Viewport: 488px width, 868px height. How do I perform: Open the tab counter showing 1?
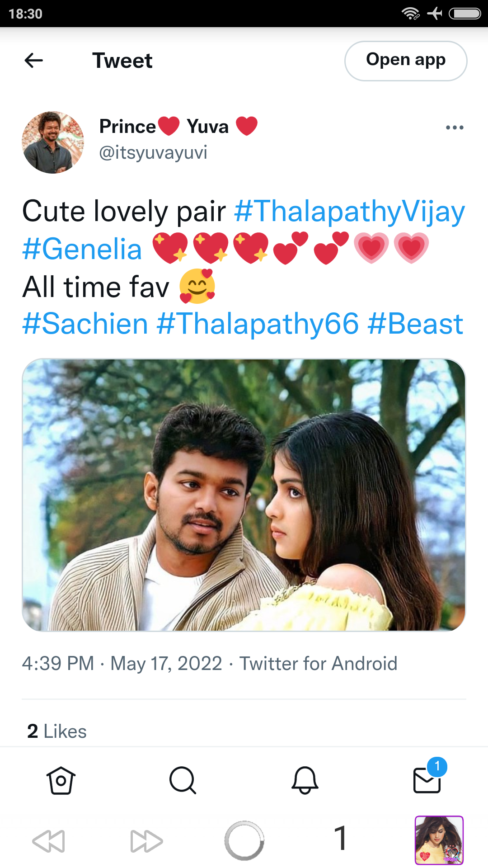point(341,838)
